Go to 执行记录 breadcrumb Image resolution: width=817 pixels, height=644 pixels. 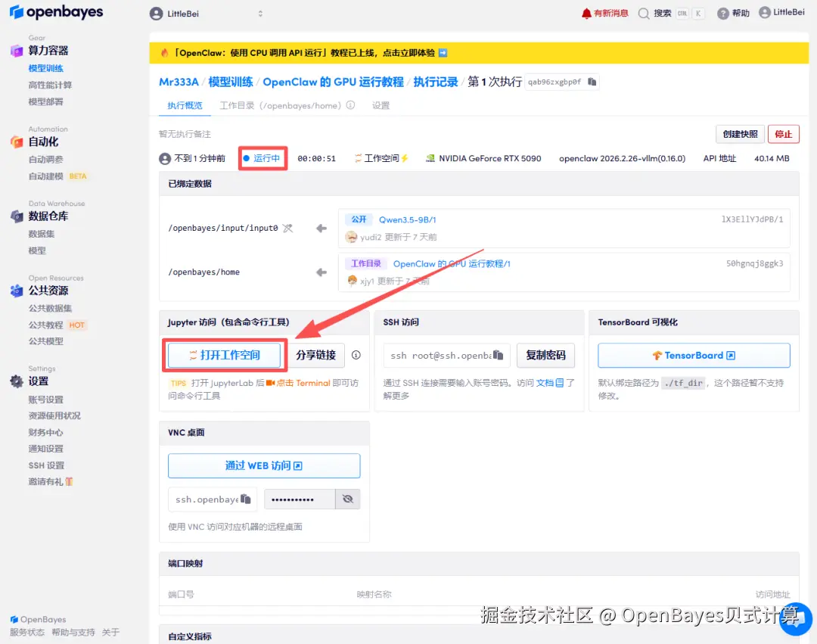[x=435, y=82]
